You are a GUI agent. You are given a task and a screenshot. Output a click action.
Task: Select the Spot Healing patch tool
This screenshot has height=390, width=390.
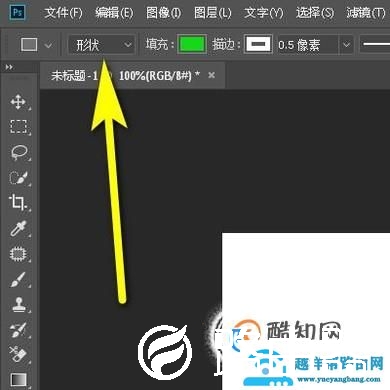[x=18, y=254]
